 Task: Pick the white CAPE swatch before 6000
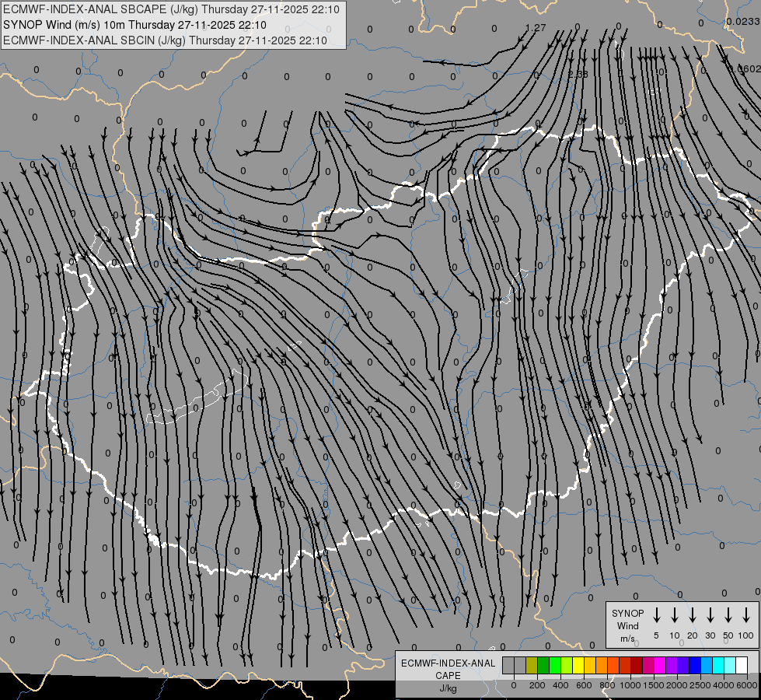tap(741, 666)
